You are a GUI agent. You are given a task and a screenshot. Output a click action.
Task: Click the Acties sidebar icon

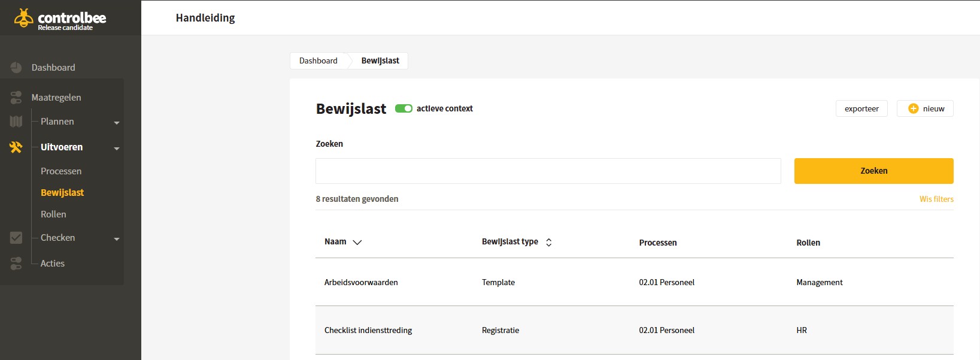(16, 263)
